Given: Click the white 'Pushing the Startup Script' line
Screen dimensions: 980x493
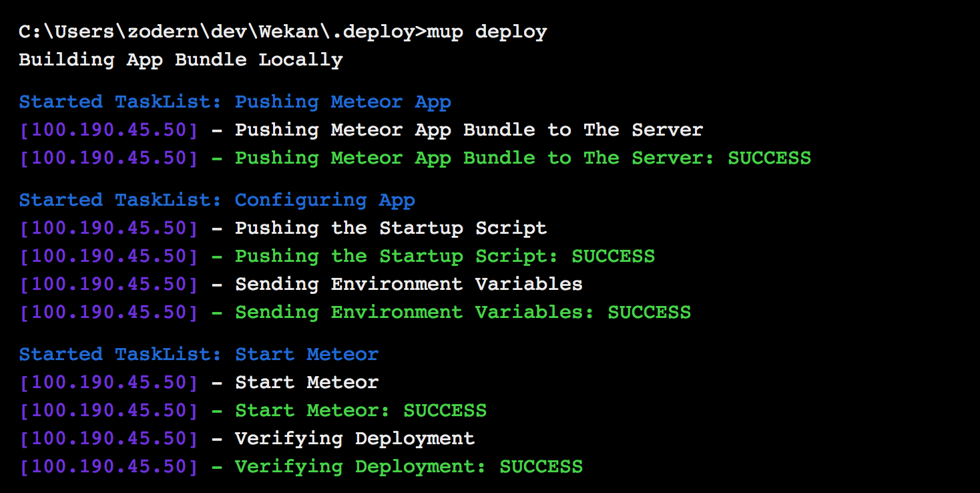Looking at the screenshot, I should click(283, 228).
